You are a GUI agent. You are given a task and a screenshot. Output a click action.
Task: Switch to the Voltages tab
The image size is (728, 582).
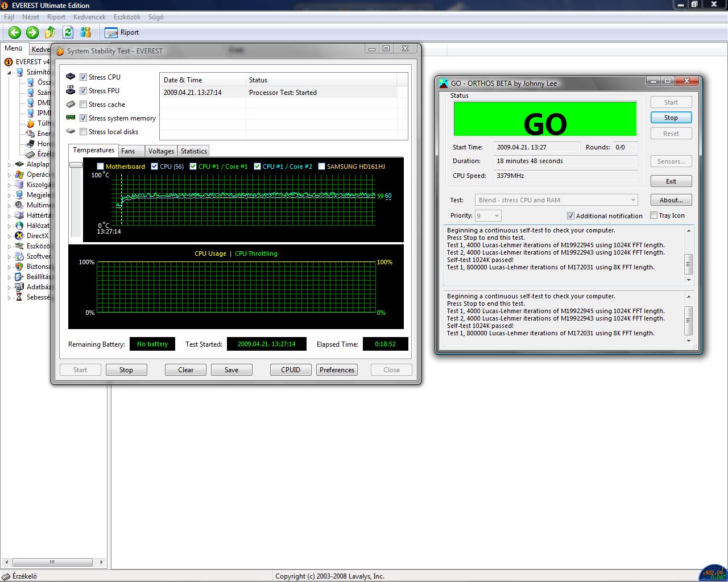click(161, 151)
